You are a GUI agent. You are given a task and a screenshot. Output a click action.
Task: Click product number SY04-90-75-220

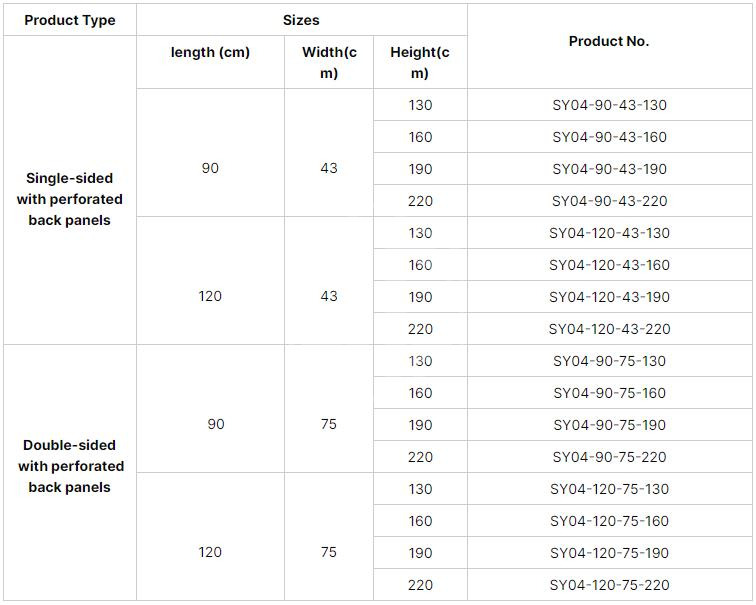[609, 457]
